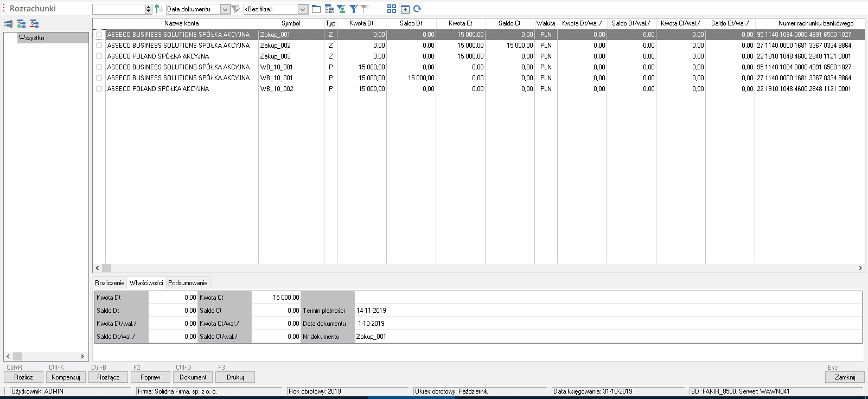Click the left panel scrollbar right arrow
The height and width of the screenshot is (399, 868).
pos(82,356)
